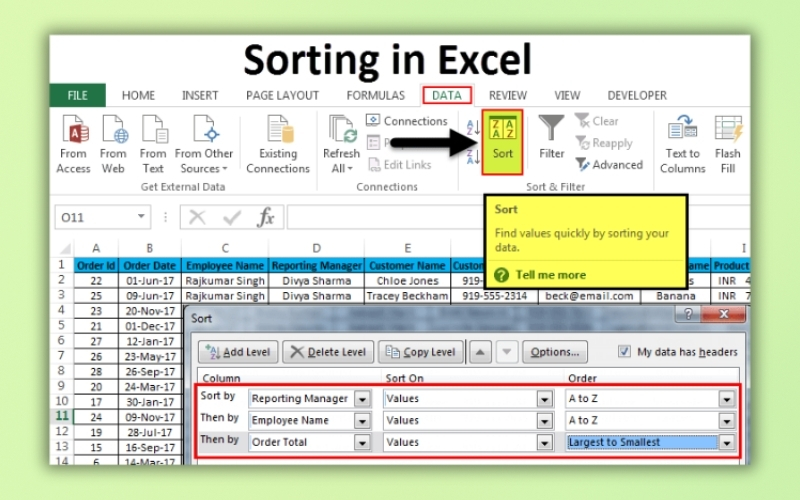The image size is (800, 500).
Task: Open the Employee Name column dropdown
Action: 362,421
